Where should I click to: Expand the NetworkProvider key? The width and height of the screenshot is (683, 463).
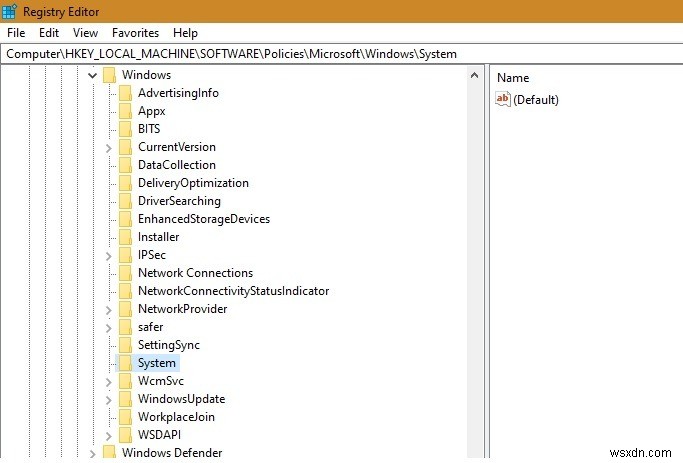pos(109,310)
